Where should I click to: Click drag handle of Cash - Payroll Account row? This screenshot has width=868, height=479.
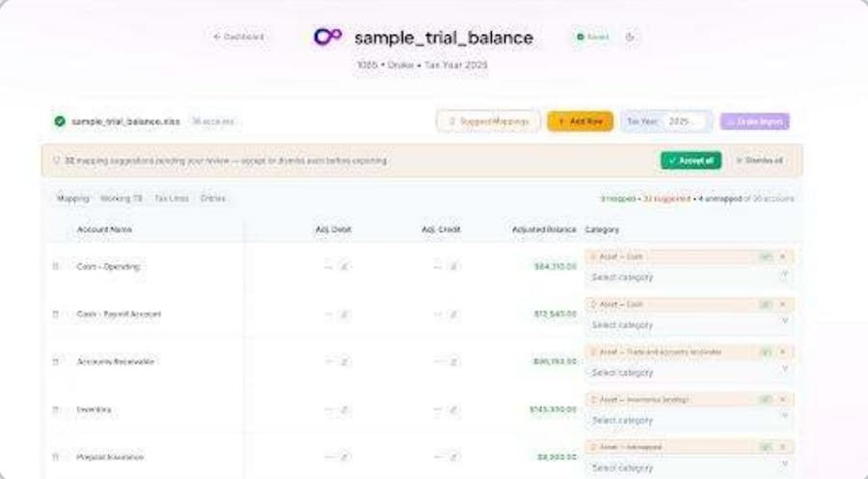[x=55, y=314]
